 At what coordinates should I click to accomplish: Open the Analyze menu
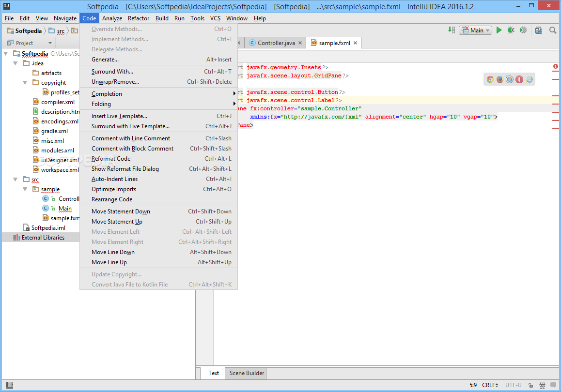[112, 18]
